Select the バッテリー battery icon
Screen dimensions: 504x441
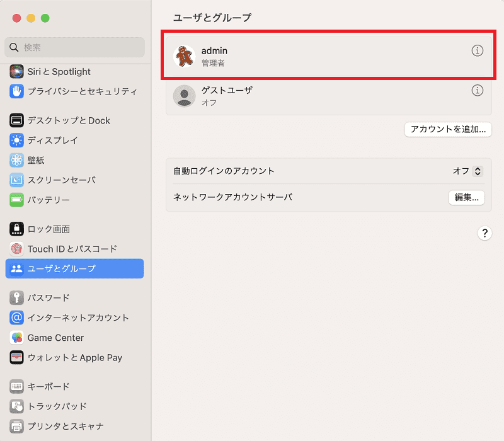[16, 200]
